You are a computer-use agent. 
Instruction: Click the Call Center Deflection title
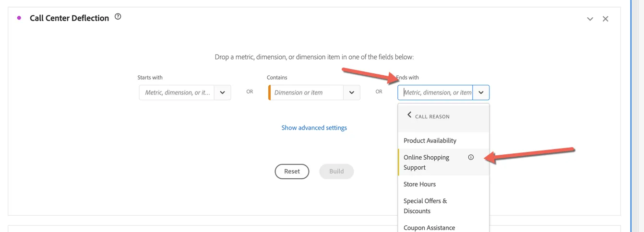(x=70, y=18)
